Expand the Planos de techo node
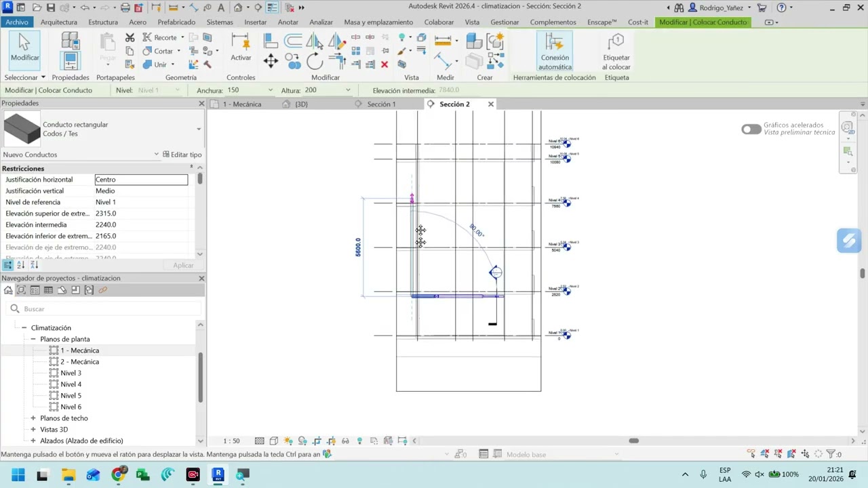Screen dimensions: 868x488 (x=33, y=418)
